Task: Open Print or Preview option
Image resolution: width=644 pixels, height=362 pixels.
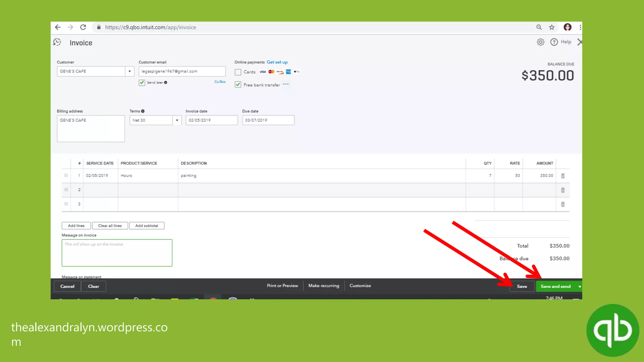Action: click(x=282, y=286)
